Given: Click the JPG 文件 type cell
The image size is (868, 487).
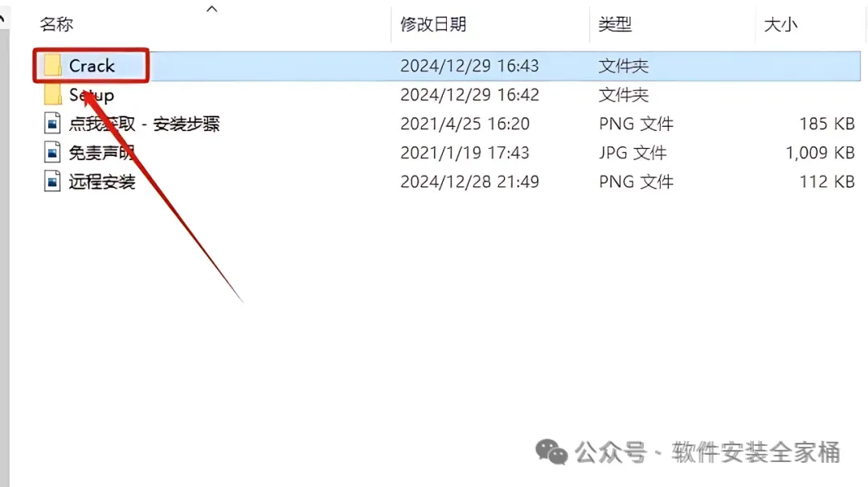Looking at the screenshot, I should coord(633,153).
